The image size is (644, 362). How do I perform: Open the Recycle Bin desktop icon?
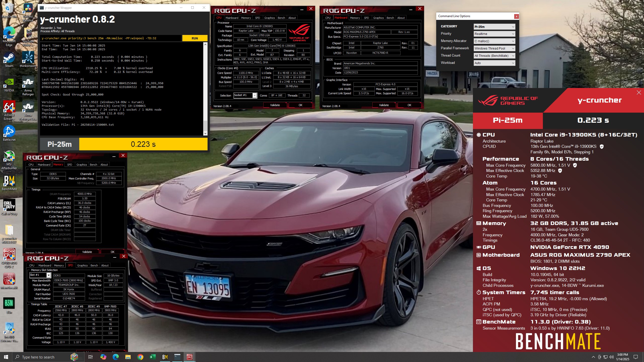(x=9, y=11)
